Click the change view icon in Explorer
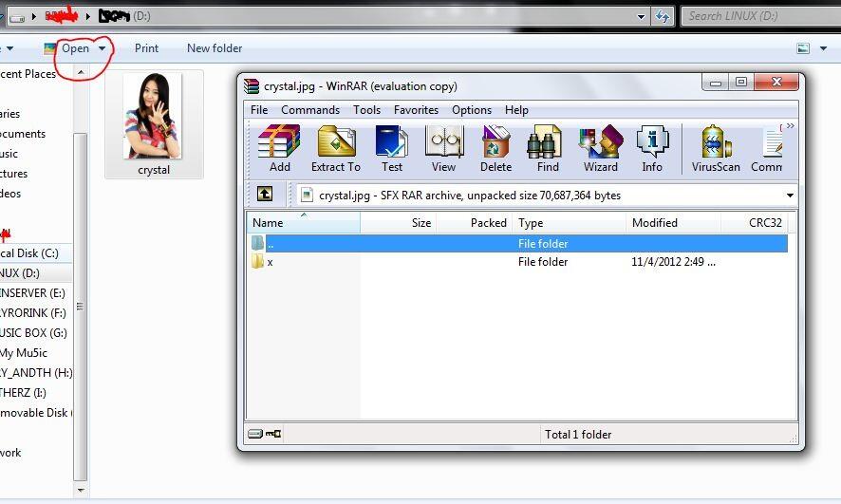The height and width of the screenshot is (504, 841). pyautogui.click(x=803, y=48)
